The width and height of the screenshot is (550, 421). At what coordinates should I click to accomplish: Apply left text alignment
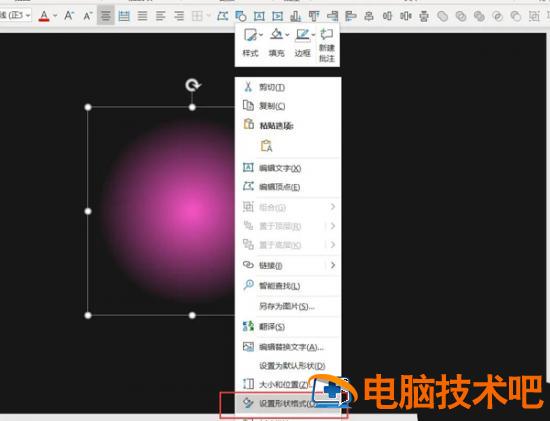tap(160, 16)
